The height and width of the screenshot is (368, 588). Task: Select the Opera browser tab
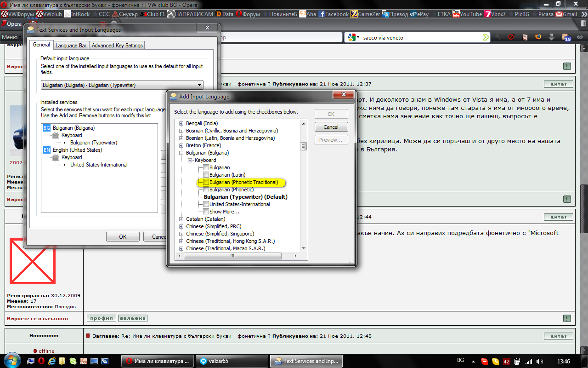(x=12, y=23)
